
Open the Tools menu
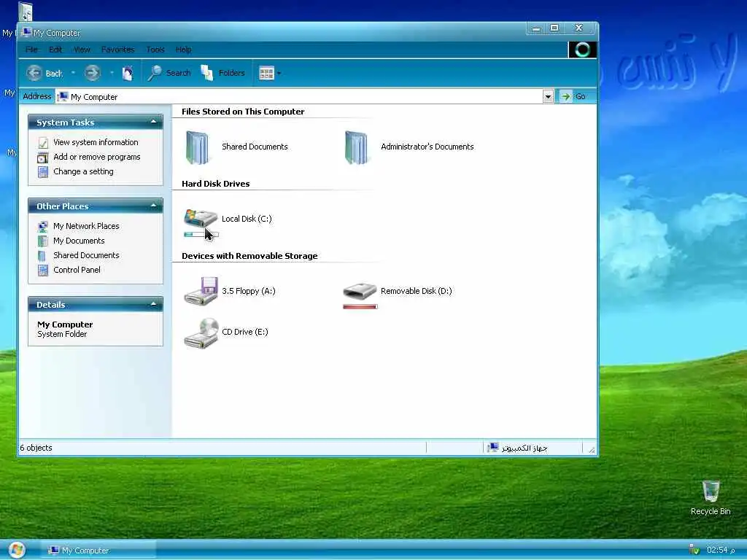click(155, 50)
